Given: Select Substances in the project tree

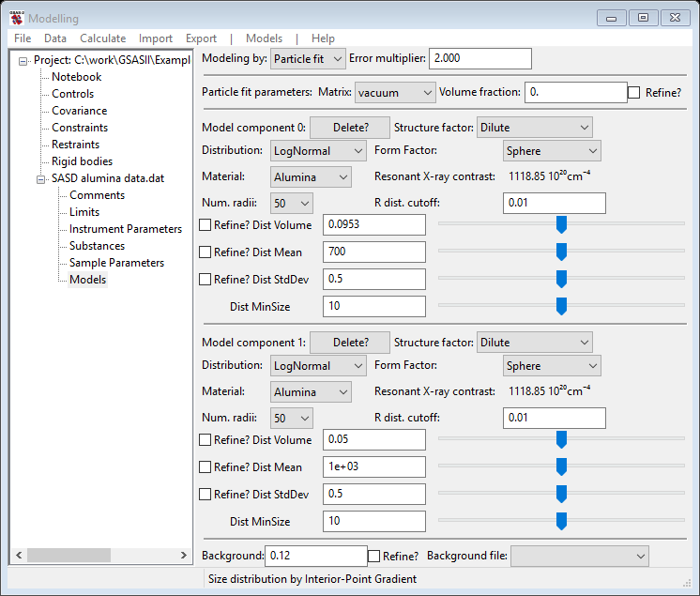Looking at the screenshot, I should coord(97,246).
